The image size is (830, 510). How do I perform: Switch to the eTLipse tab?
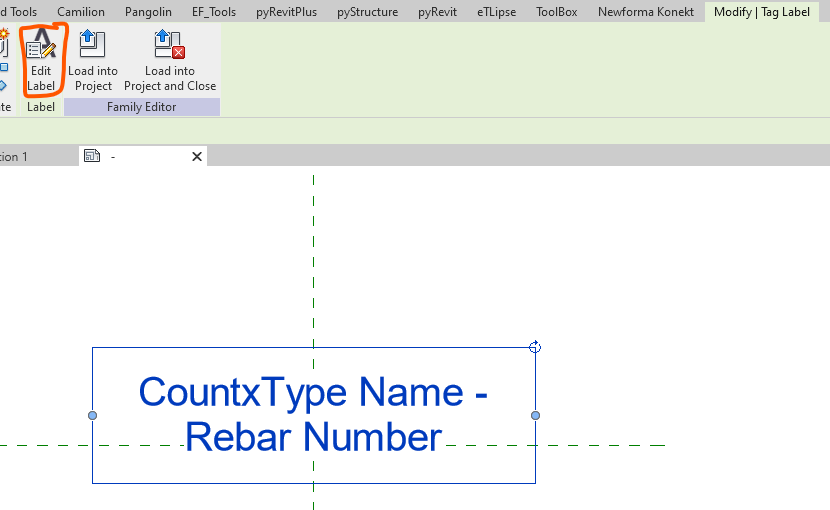tap(497, 12)
